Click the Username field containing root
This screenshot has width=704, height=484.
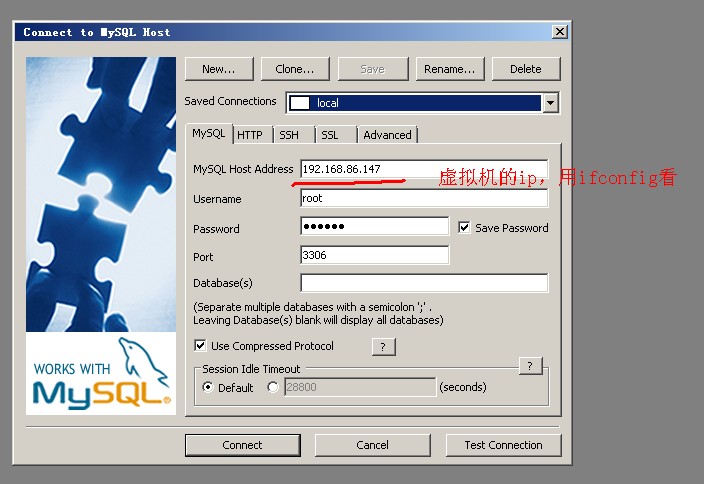424,198
